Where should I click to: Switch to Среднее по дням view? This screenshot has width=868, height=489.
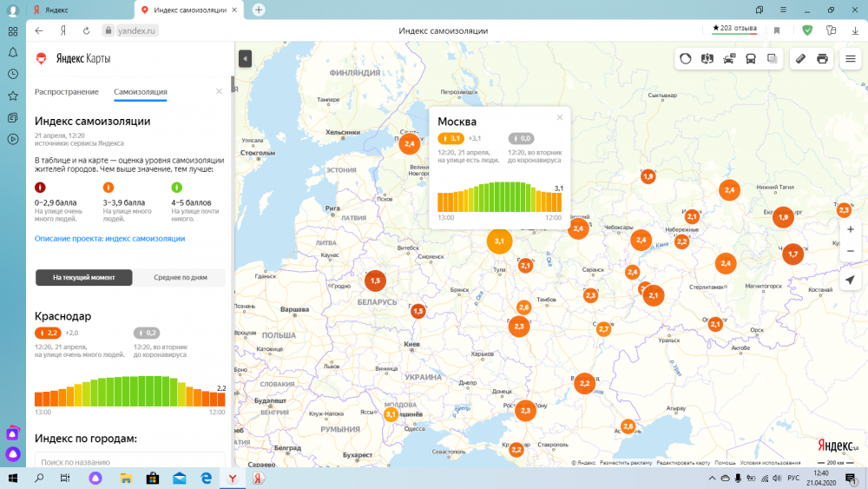click(181, 277)
